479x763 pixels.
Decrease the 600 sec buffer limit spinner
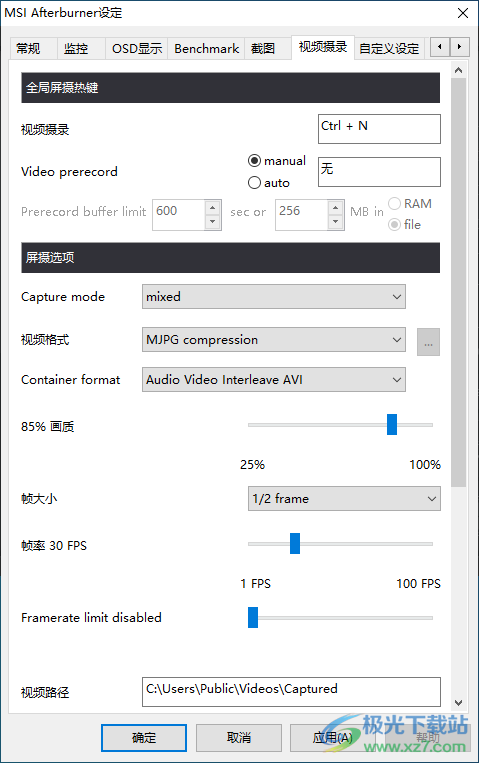[x=213, y=222]
